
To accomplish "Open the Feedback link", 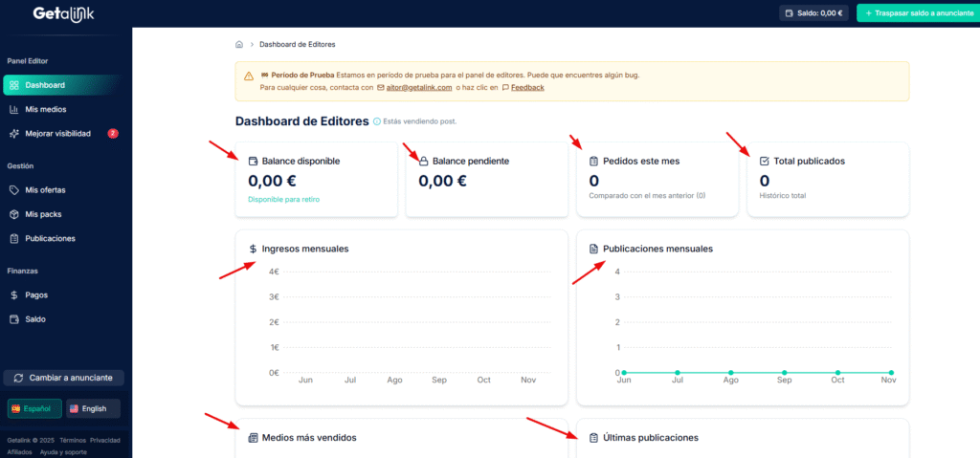I will click(527, 87).
